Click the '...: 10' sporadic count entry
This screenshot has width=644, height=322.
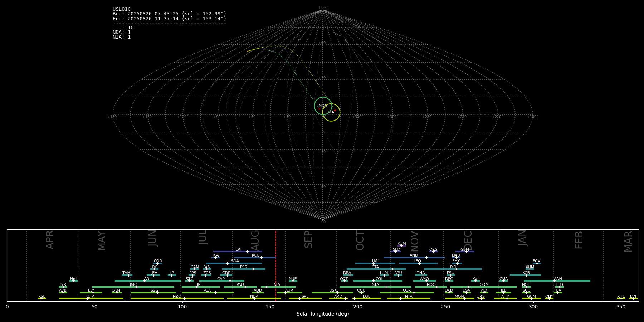(123, 28)
